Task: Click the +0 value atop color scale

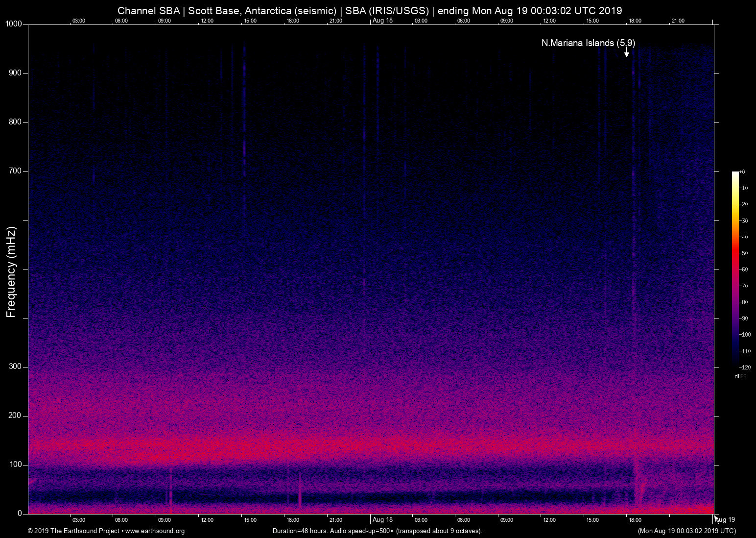Action: point(742,172)
